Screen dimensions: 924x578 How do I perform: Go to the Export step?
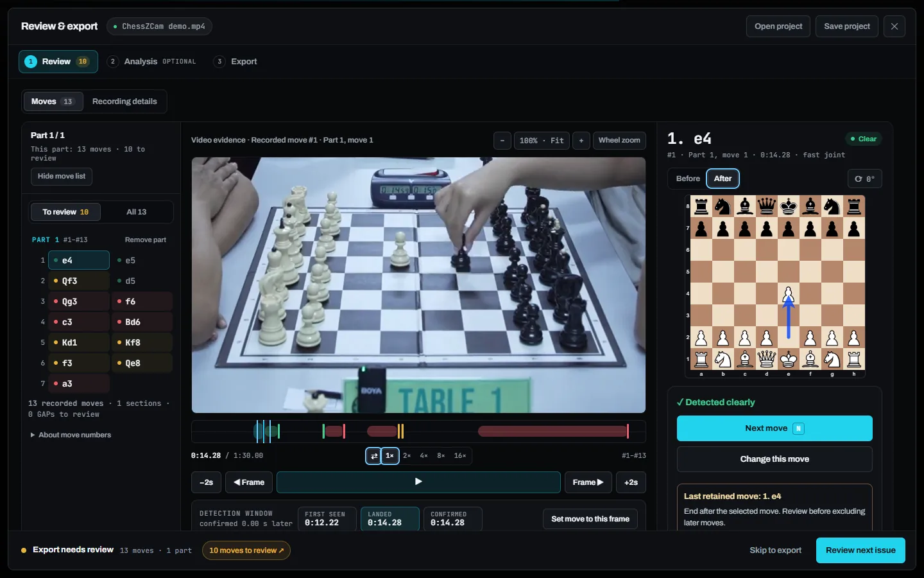pos(235,62)
